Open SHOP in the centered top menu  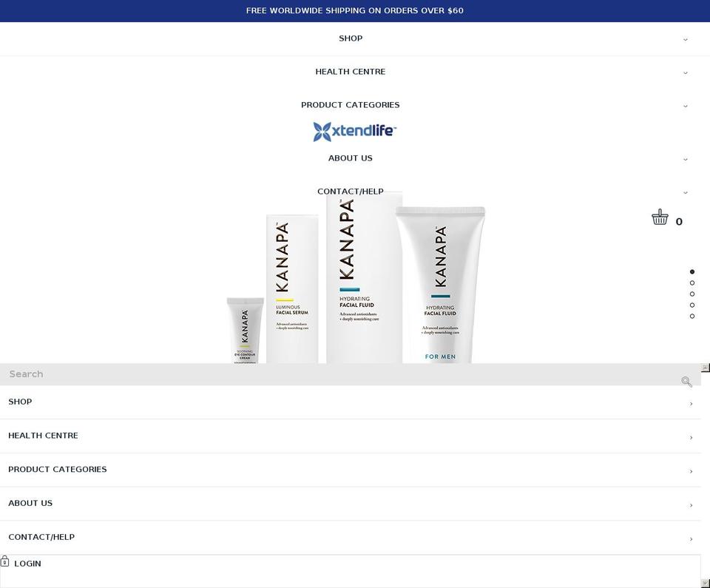coord(351,38)
